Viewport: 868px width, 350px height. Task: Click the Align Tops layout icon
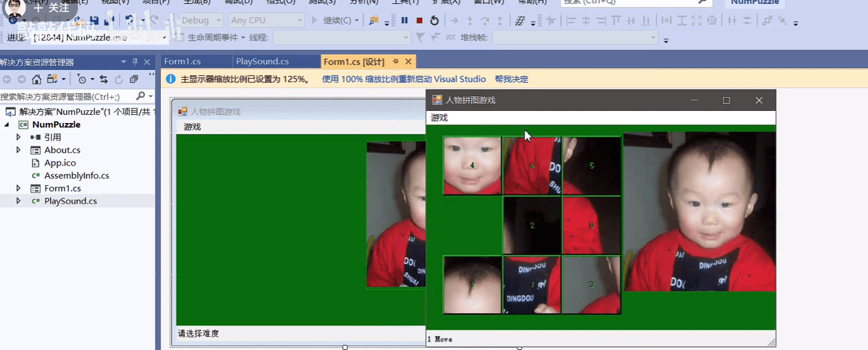(x=616, y=20)
